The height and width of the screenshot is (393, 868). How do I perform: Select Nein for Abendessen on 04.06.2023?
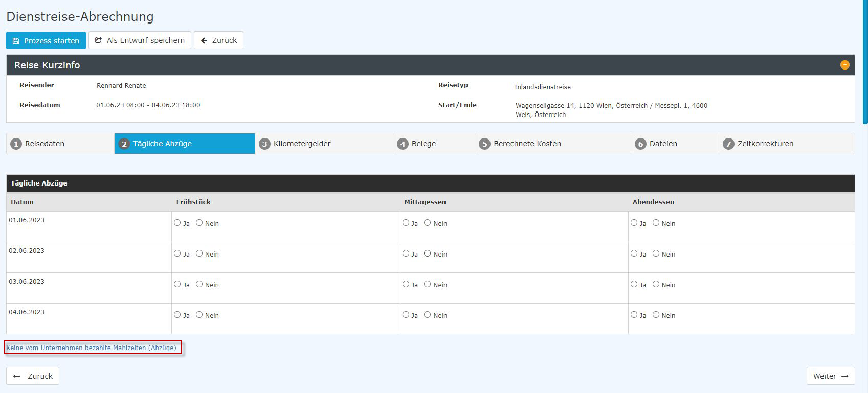tap(656, 315)
